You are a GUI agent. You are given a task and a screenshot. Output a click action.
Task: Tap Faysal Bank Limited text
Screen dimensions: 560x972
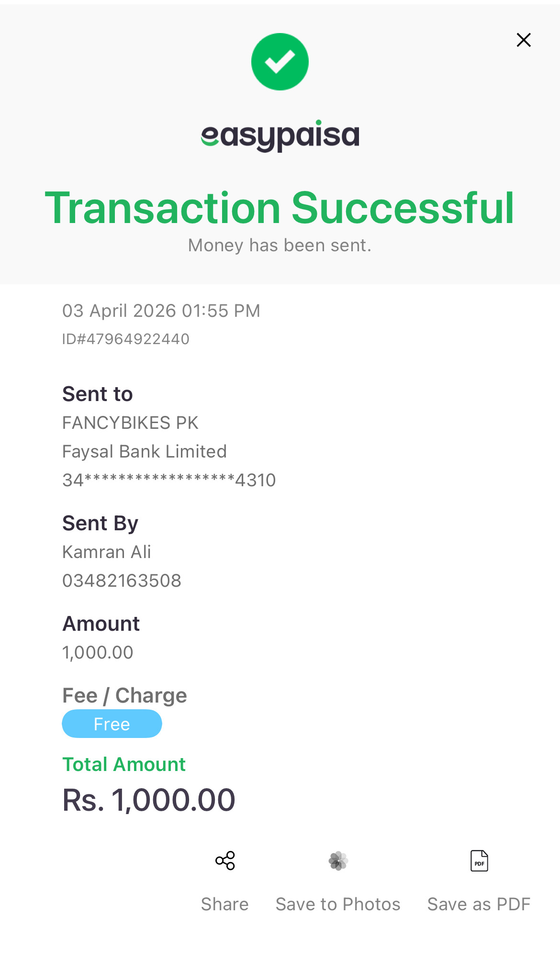(x=145, y=451)
